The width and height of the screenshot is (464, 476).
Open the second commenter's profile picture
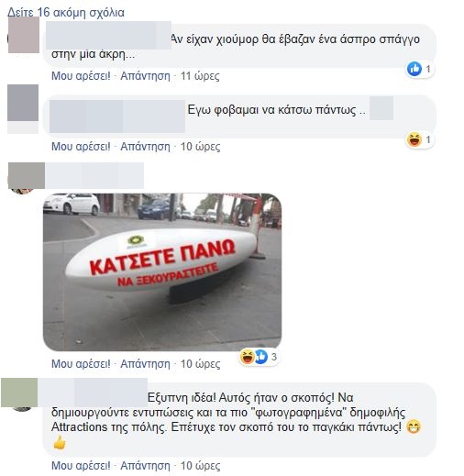[x=23, y=103]
